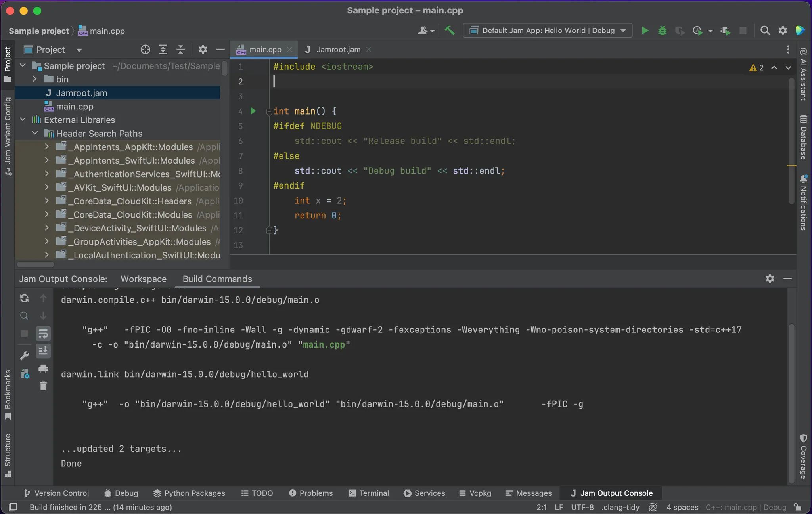Toggle read-only lock in status bar
The height and width of the screenshot is (514, 812).
[798, 507]
